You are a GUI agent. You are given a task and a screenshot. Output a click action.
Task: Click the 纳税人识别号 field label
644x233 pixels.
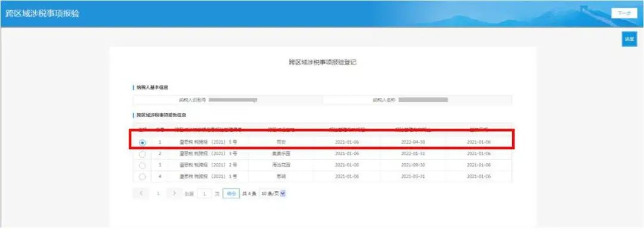point(192,100)
